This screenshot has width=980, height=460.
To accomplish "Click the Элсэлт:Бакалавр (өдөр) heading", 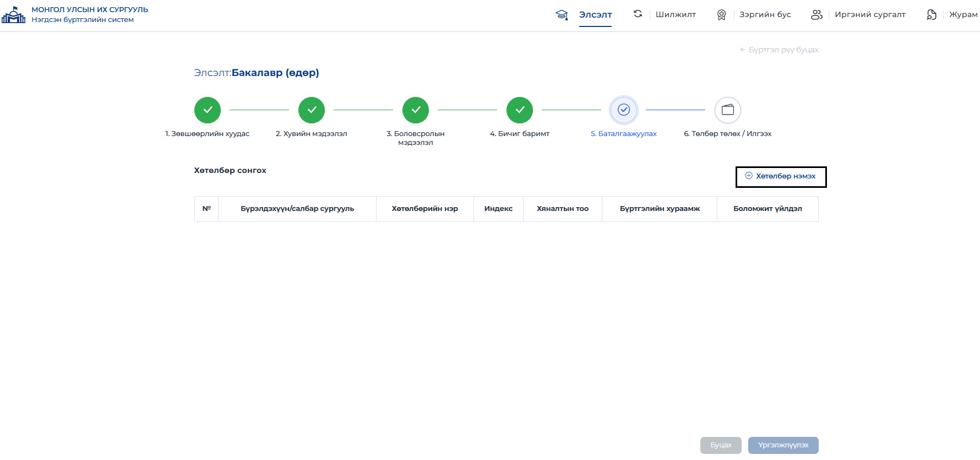I will (x=257, y=73).
